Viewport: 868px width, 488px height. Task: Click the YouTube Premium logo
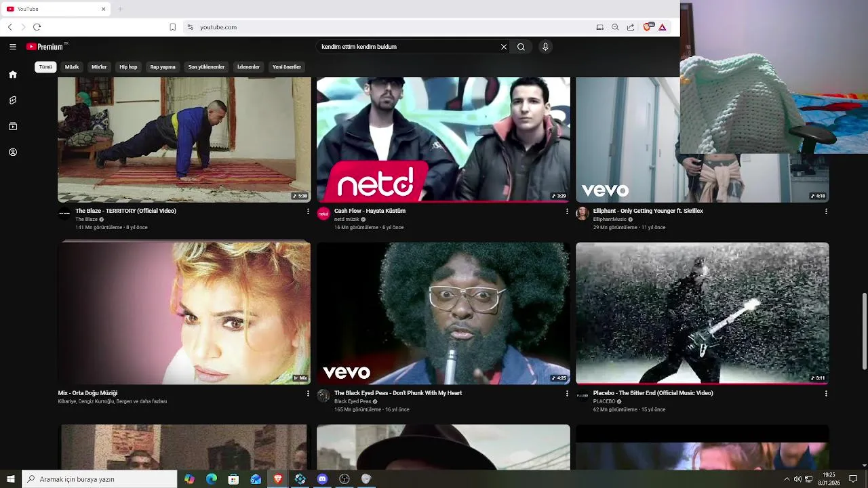coord(46,47)
